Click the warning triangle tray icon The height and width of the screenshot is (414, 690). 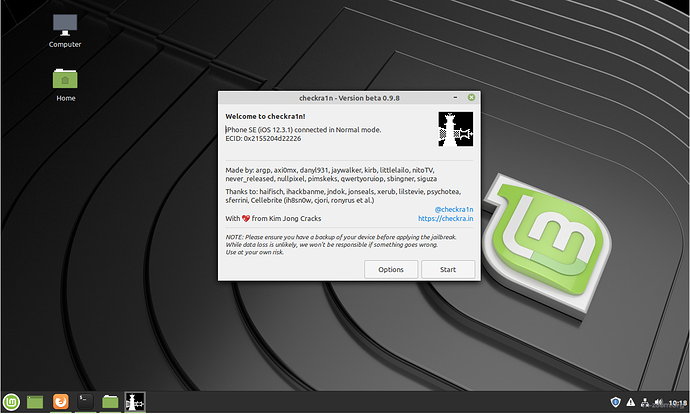(631, 402)
